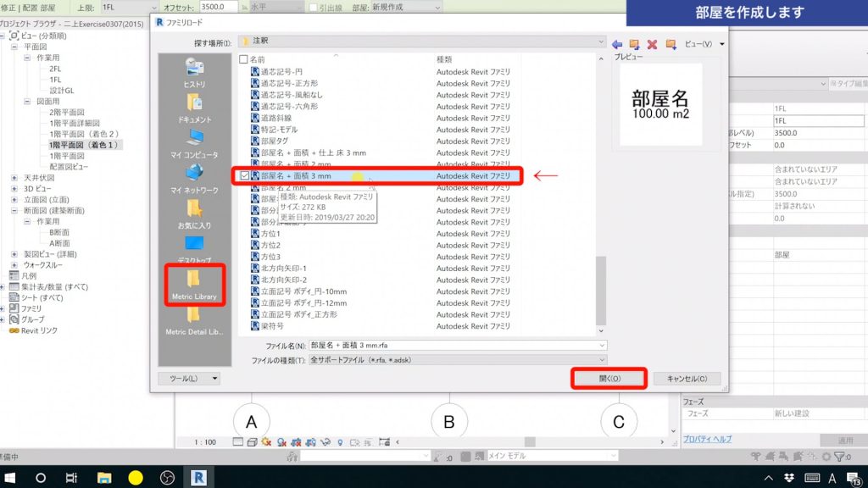The height and width of the screenshot is (488, 868).
Task: Click the blue back arrow icon
Action: tap(616, 43)
